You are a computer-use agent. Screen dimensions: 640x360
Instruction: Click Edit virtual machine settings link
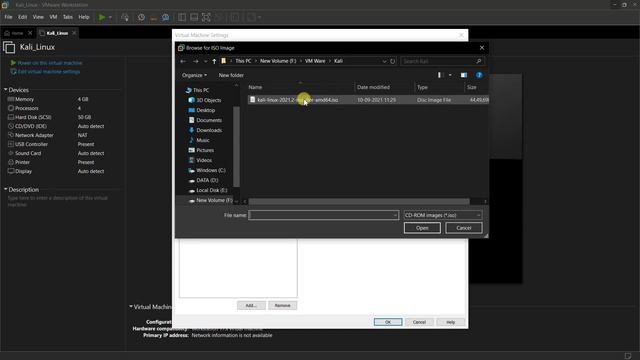click(49, 72)
